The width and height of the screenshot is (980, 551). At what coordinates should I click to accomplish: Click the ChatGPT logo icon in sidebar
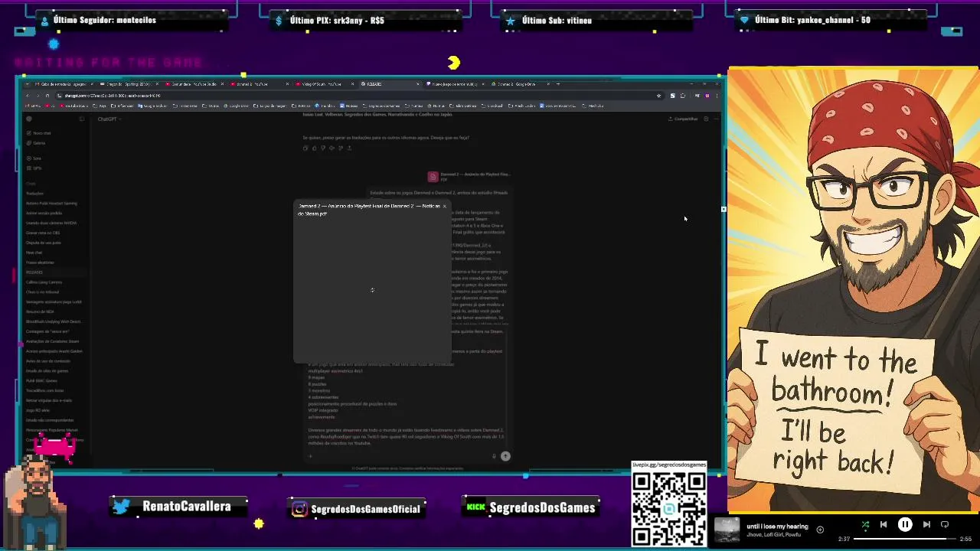(x=29, y=119)
